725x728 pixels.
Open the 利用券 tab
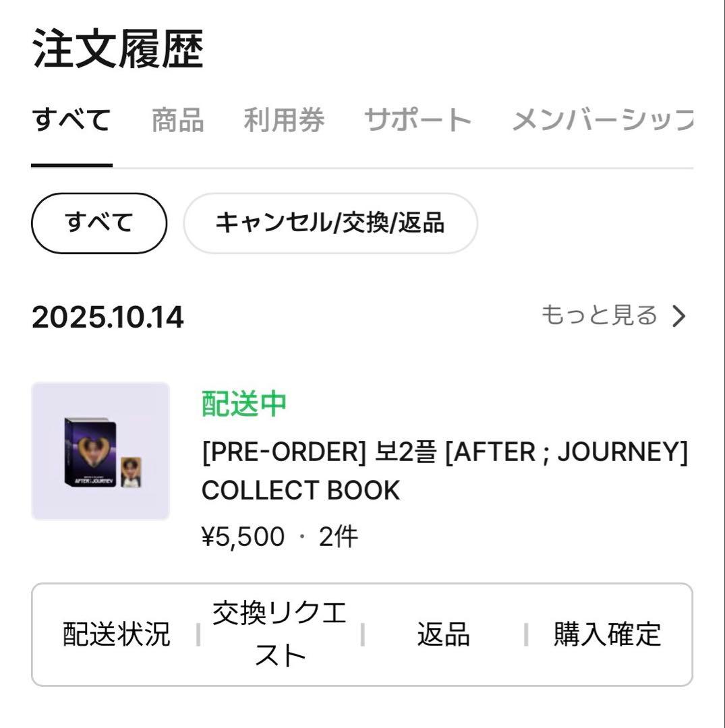[x=284, y=121]
